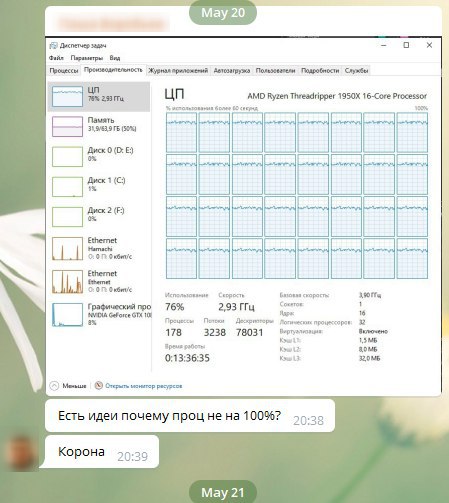Image resolution: width=449 pixels, height=503 pixels.
Task: Click the sender avatar beside Корона
Action: (x=21, y=452)
